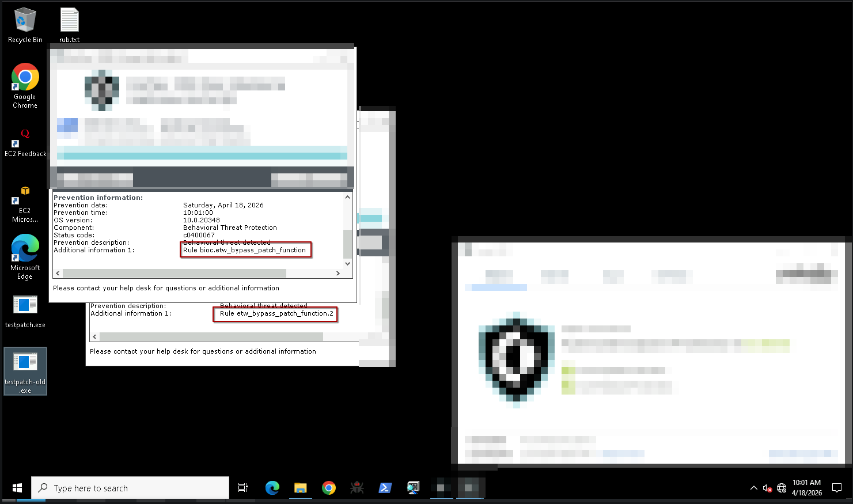
Task: Open the network globe tray icon
Action: [x=782, y=488]
